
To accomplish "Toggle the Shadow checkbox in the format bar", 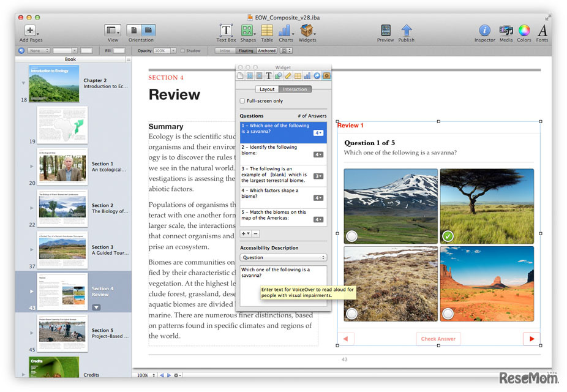I will click(x=184, y=50).
